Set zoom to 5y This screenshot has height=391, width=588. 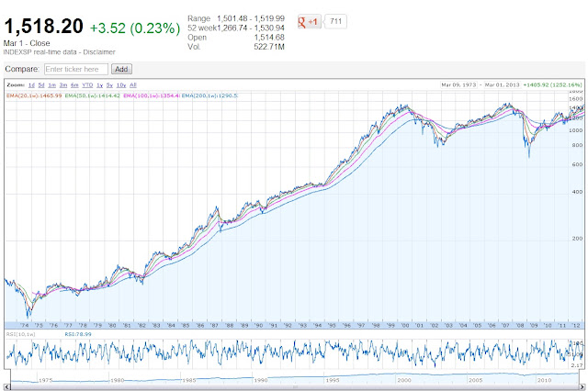(109, 85)
